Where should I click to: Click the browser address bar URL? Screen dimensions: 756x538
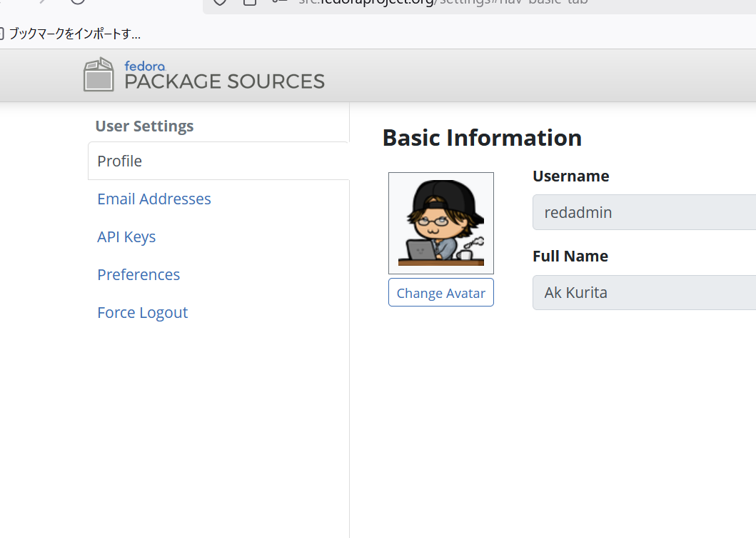(443, 2)
